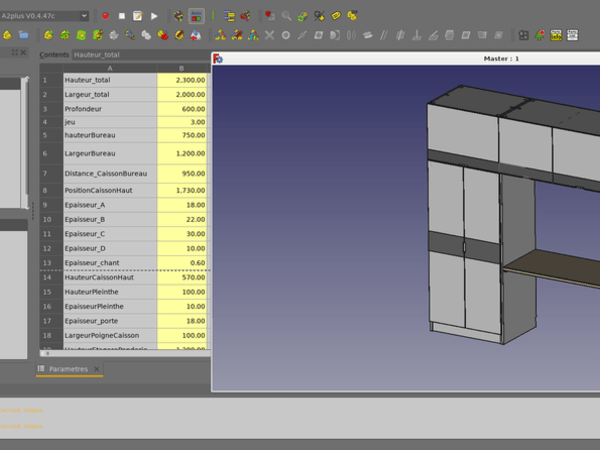Screen dimensions: 600x450
Task: Click the Profondeur value cell 600.00
Action: coord(181,109)
